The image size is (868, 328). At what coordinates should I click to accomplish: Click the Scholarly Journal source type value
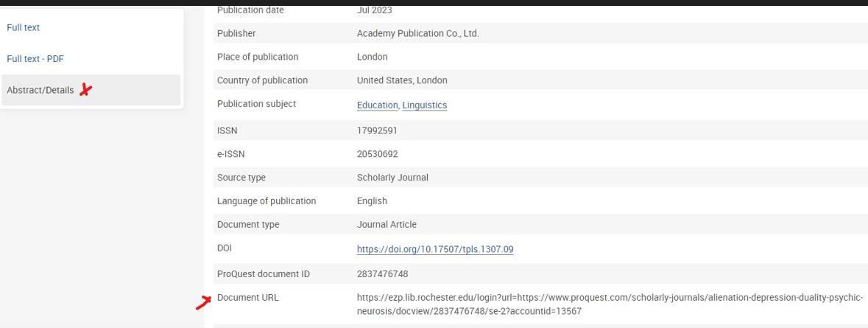[392, 178]
